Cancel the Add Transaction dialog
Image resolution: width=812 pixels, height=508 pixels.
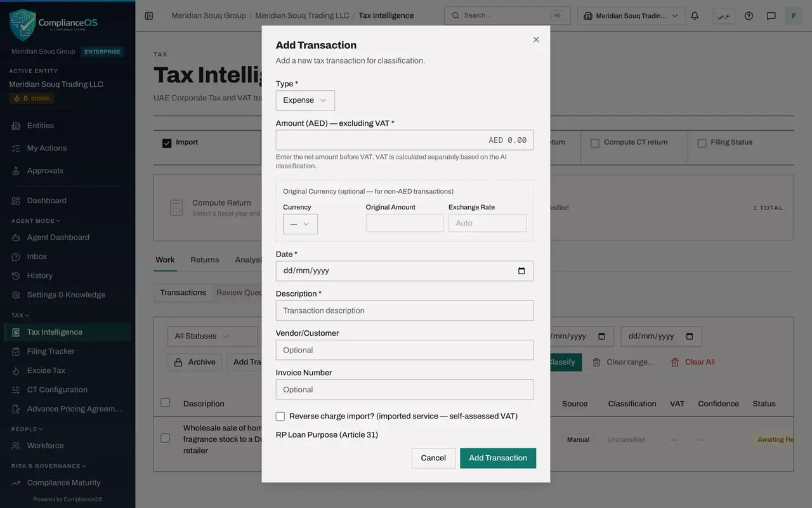coord(433,458)
